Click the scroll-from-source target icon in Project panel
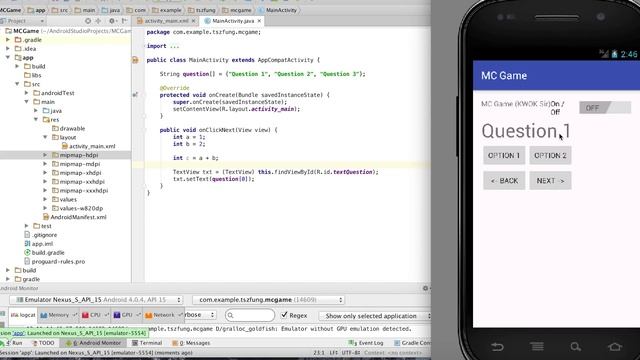 88,21
